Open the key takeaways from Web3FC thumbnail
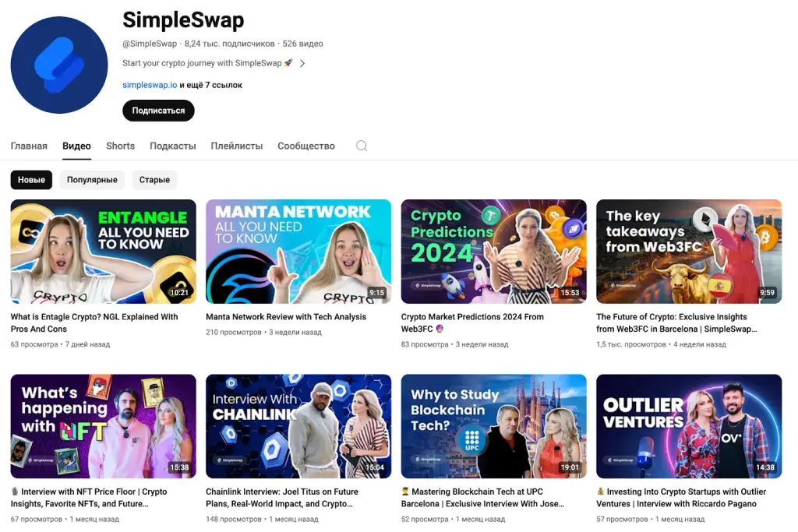This screenshot has width=798, height=532. [689, 252]
